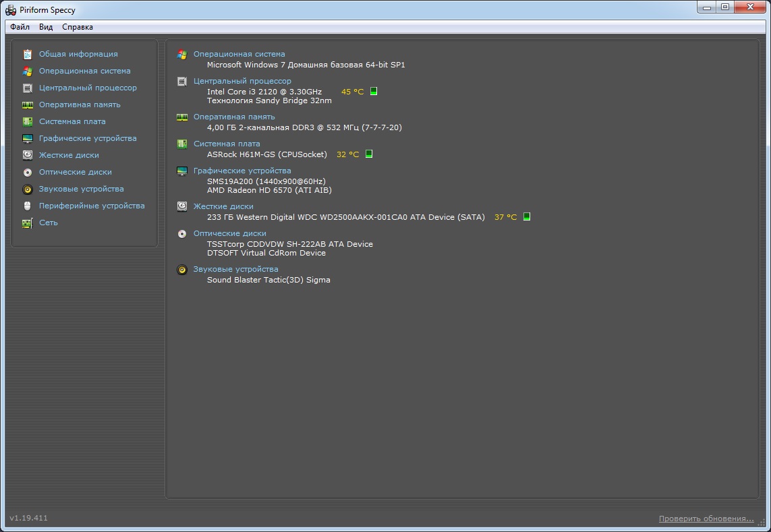Viewport: 771px width, 532px height.
Task: Click ASRock H61M-GS motherboard text
Action: (267, 154)
